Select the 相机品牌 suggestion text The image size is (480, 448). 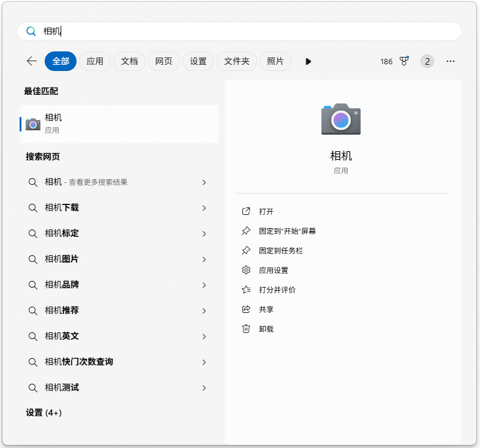pyautogui.click(x=62, y=285)
